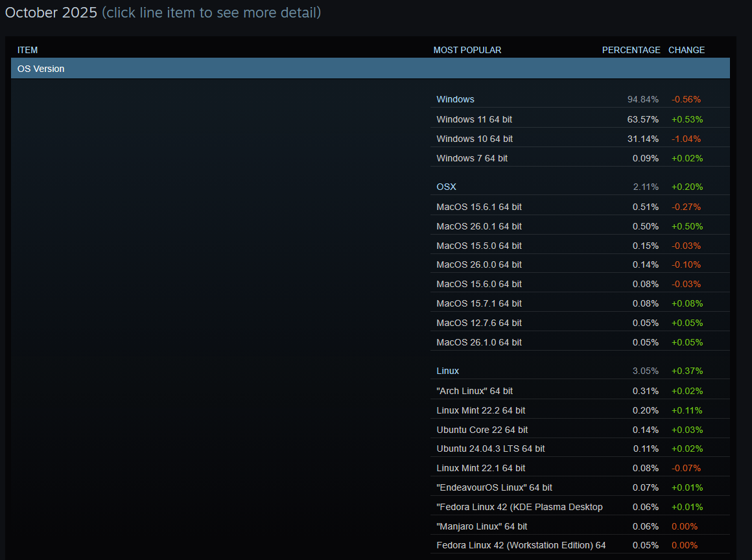Click the +0.20% change for OSX
This screenshot has height=560, width=752.
(687, 187)
